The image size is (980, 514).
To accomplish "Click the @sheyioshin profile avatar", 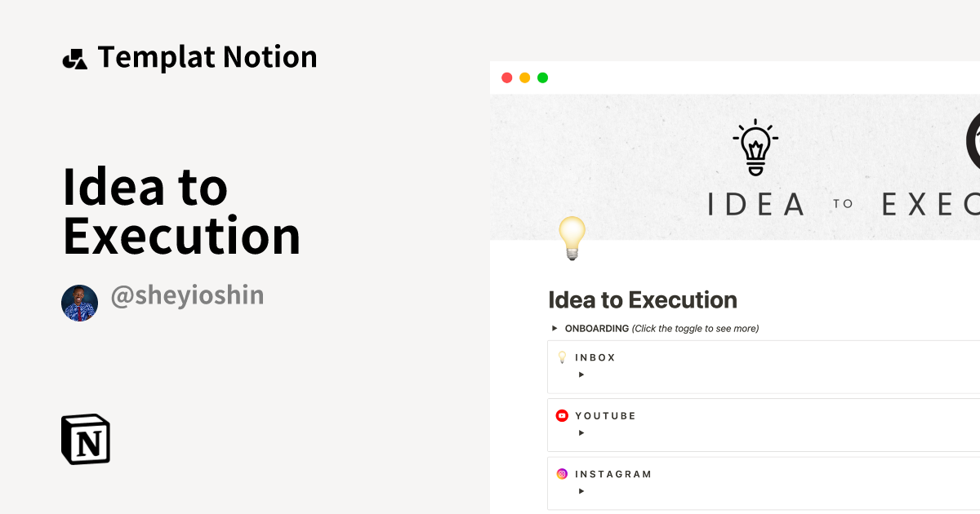I will pyautogui.click(x=79, y=302).
